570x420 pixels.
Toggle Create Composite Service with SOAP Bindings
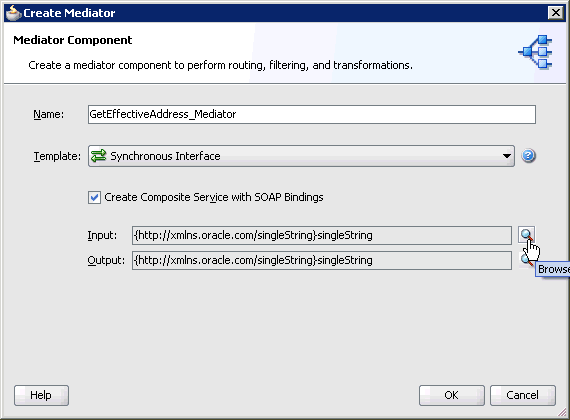coord(95,197)
